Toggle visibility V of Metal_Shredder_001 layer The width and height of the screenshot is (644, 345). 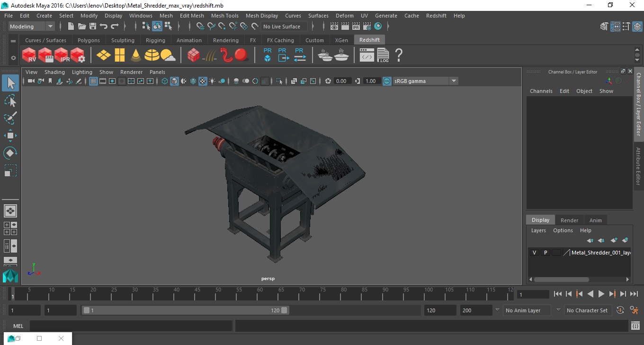click(x=535, y=253)
